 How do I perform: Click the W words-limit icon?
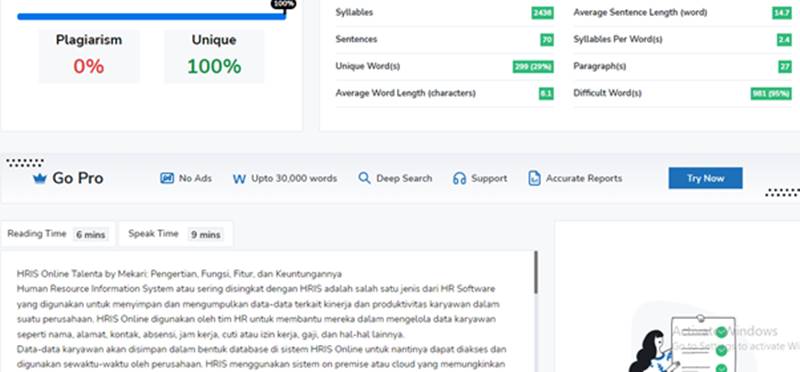239,179
